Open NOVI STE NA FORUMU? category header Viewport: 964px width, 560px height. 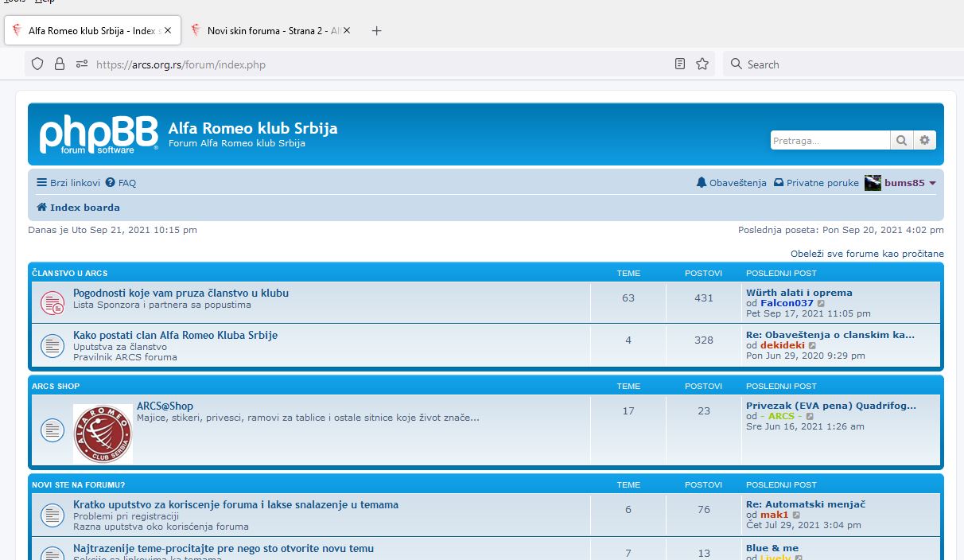[78, 485]
